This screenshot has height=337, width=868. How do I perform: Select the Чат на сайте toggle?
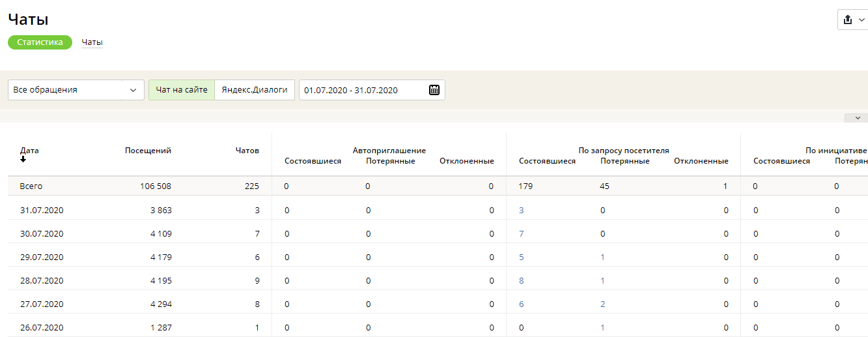tap(182, 90)
